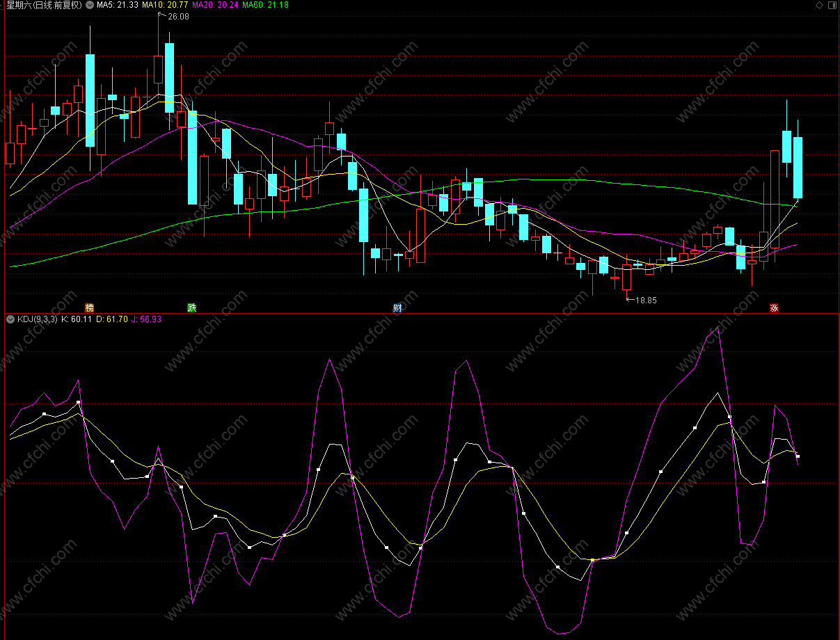Click the 榜 event marker icon

[x=89, y=307]
